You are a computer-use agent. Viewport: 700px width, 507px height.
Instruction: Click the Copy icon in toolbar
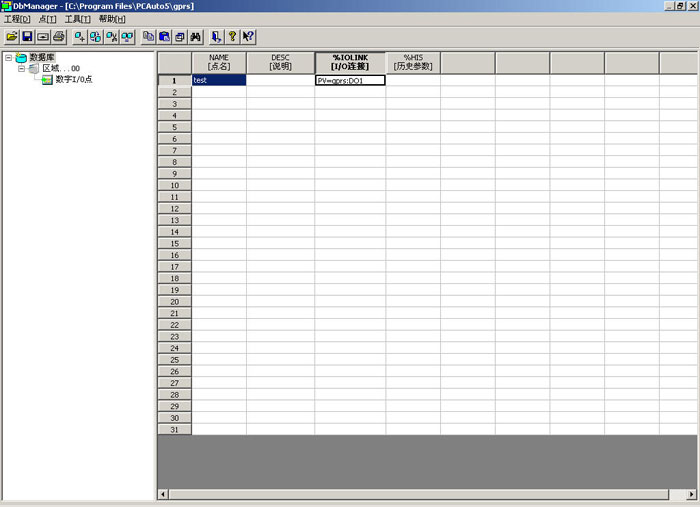pyautogui.click(x=149, y=36)
